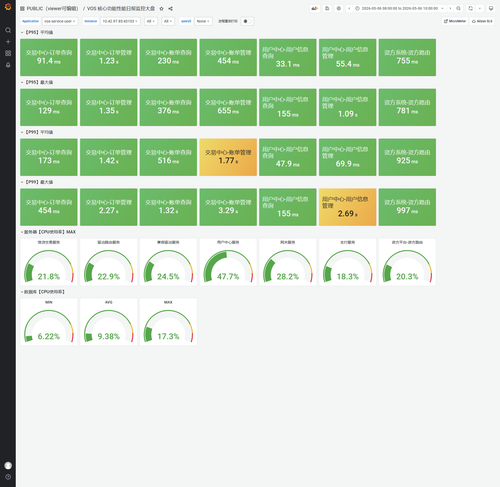
Task: Open the refresh interval dropdown arrow
Action: coord(480,8)
